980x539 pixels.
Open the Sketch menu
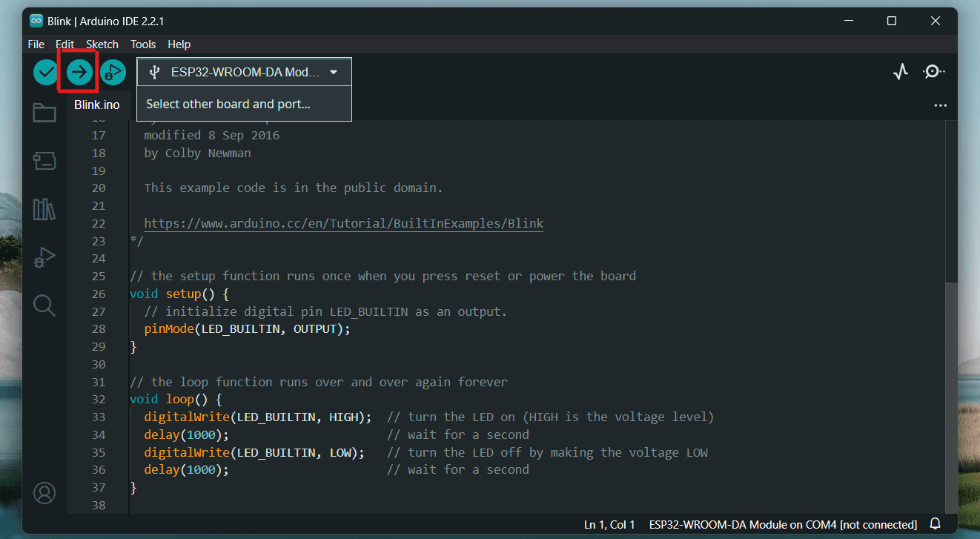[102, 44]
